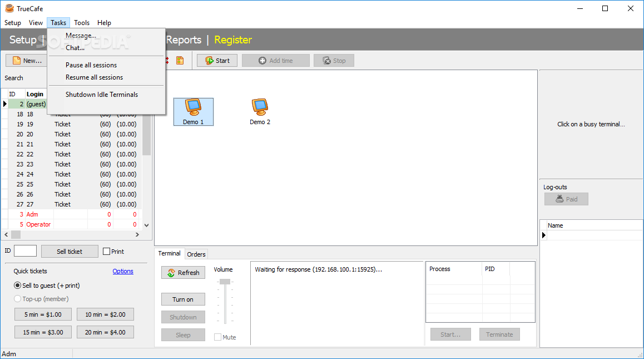Open the Reports section in header
The width and height of the screenshot is (644, 359).
[184, 40]
